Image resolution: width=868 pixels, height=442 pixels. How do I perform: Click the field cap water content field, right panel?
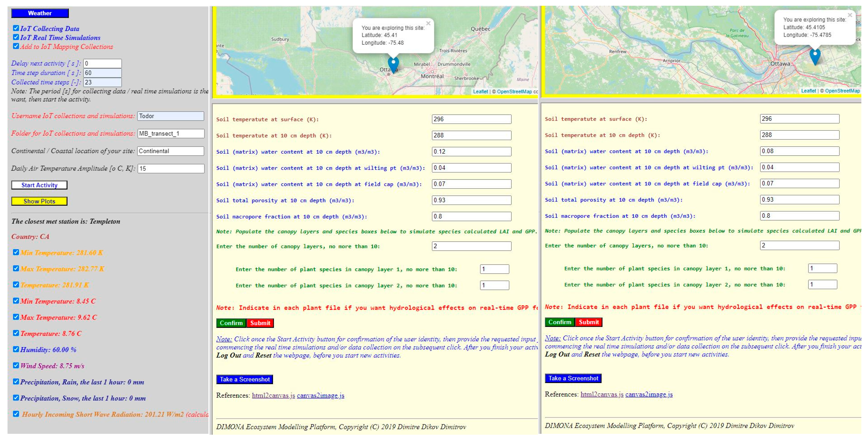coord(800,183)
